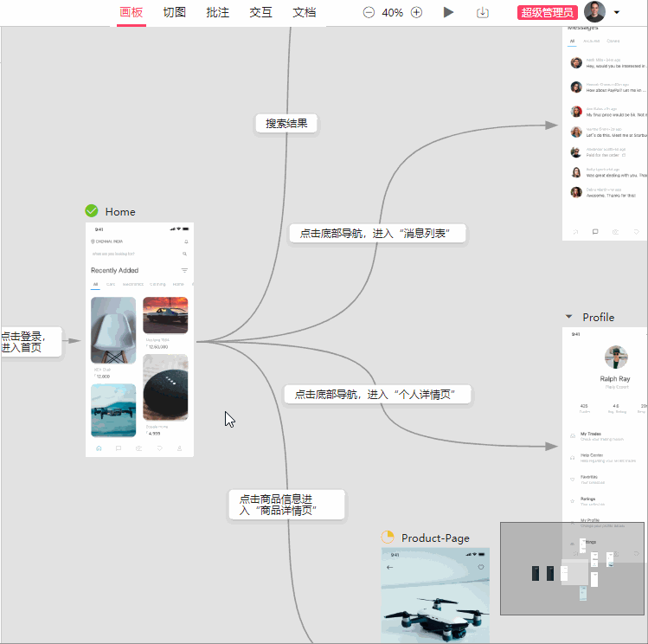Image resolution: width=648 pixels, height=644 pixels.
Task: Click the bell notification icon in Home artboard
Action: pyautogui.click(x=186, y=241)
